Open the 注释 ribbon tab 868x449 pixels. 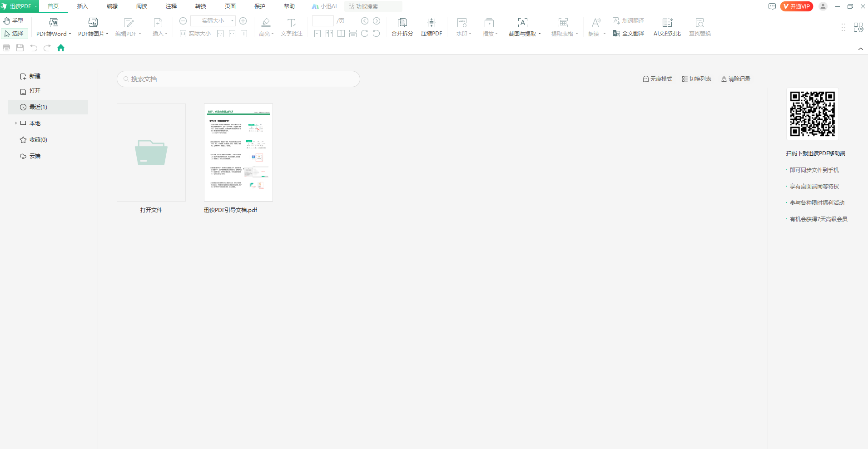coord(171,6)
